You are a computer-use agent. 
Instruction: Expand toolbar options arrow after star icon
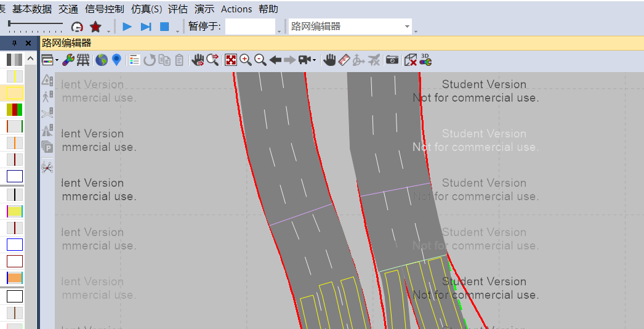(x=108, y=31)
